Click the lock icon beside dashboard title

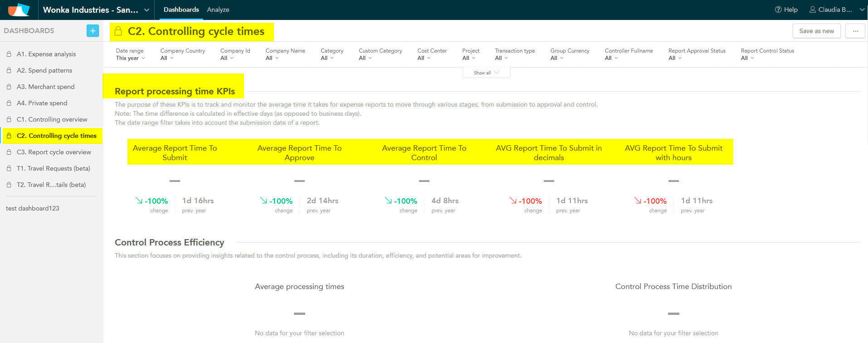[x=118, y=31]
